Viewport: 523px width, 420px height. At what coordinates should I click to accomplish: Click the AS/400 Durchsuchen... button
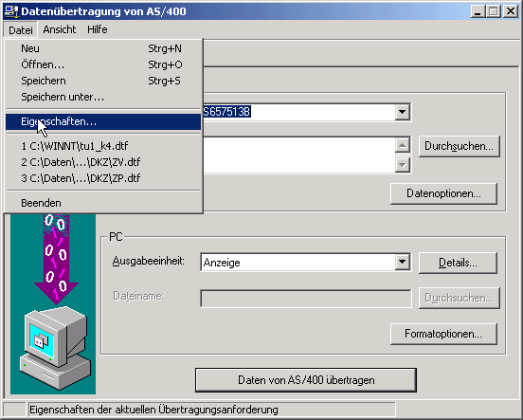(x=459, y=146)
